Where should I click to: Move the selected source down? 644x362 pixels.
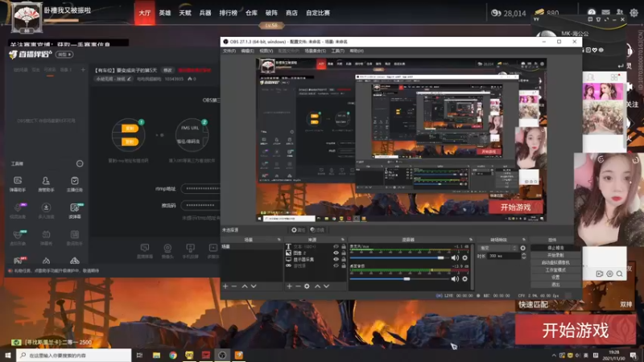point(326,286)
